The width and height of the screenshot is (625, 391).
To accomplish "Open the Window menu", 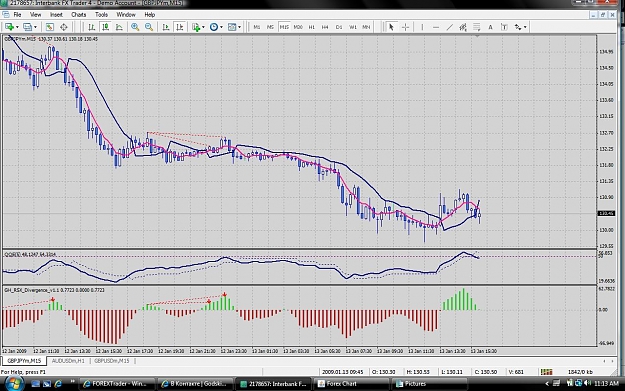I will pos(126,14).
